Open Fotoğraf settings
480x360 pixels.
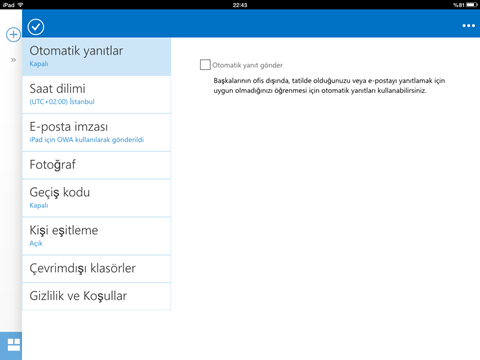(96, 165)
